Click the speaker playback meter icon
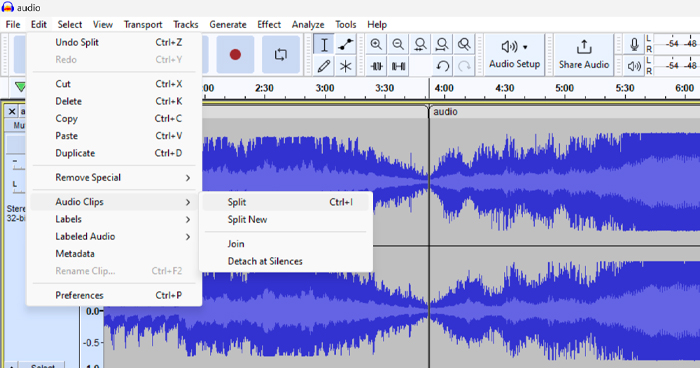 pyautogui.click(x=634, y=66)
